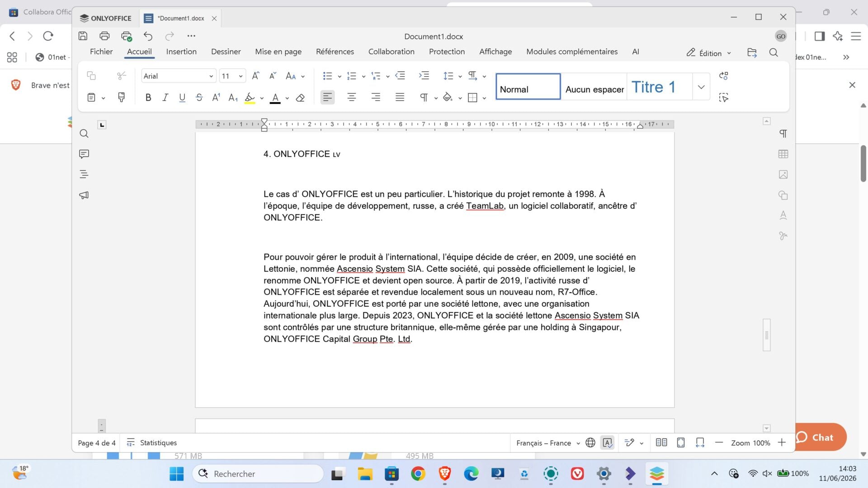Switch to the Dessiner tab

coord(226,52)
